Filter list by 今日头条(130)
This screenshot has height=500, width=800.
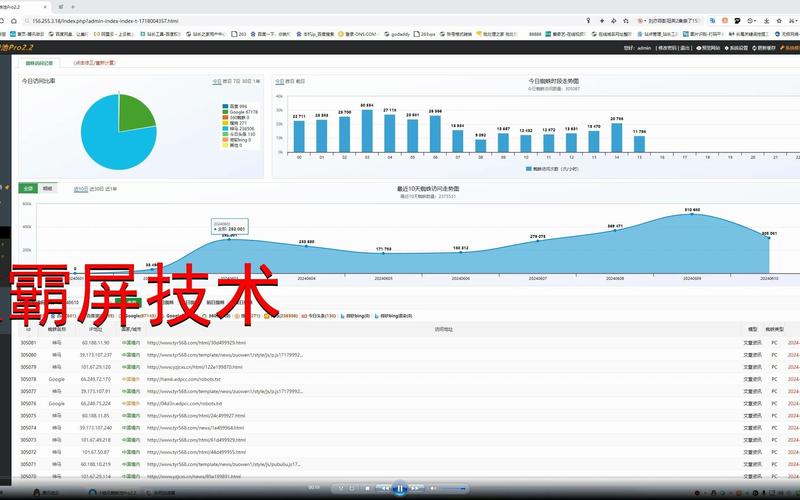[x=319, y=316]
